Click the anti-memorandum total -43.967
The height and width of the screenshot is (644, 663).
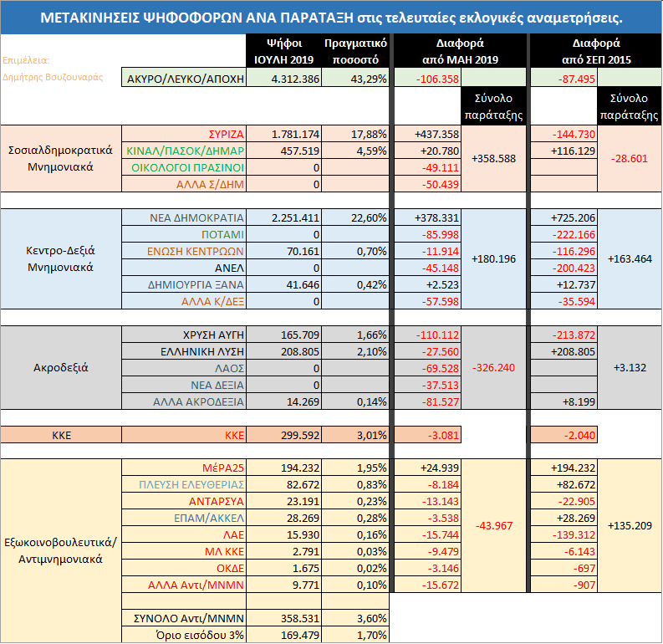point(493,525)
